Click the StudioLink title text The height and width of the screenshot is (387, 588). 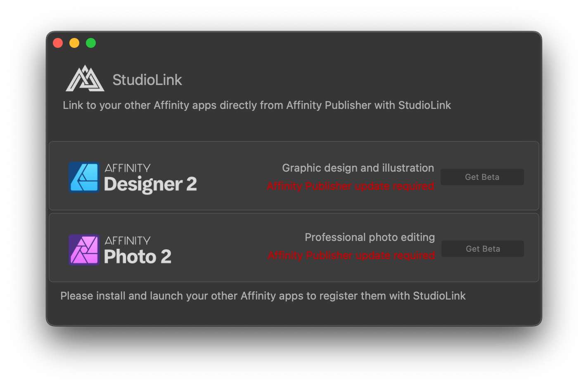click(x=147, y=80)
